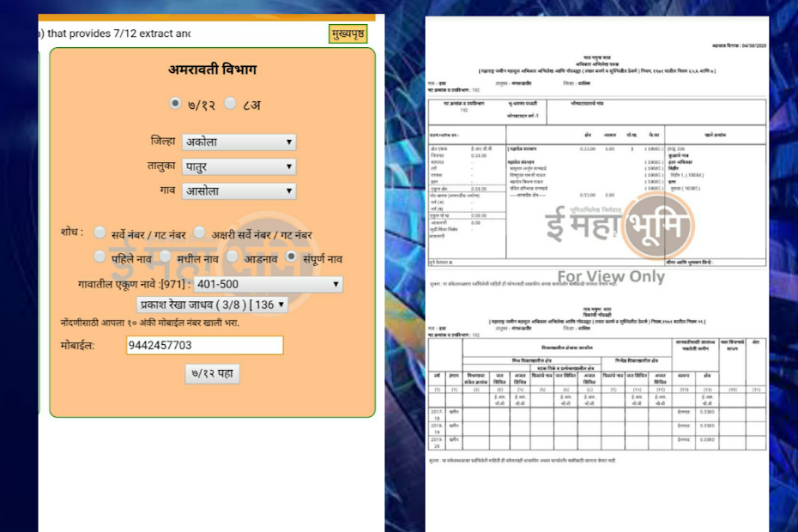This screenshot has width=798, height=532.
Task: Select the मधील नाव radio button
Action: 165,256
